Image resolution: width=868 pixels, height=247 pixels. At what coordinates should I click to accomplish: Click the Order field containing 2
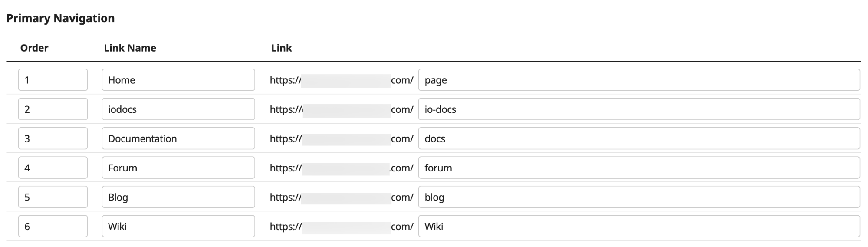click(x=53, y=109)
